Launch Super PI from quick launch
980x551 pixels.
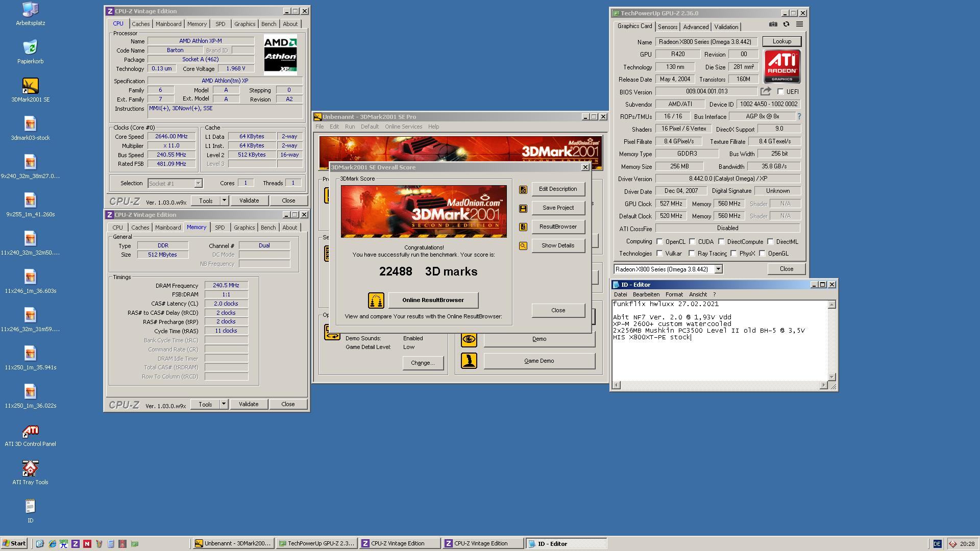coord(64,544)
